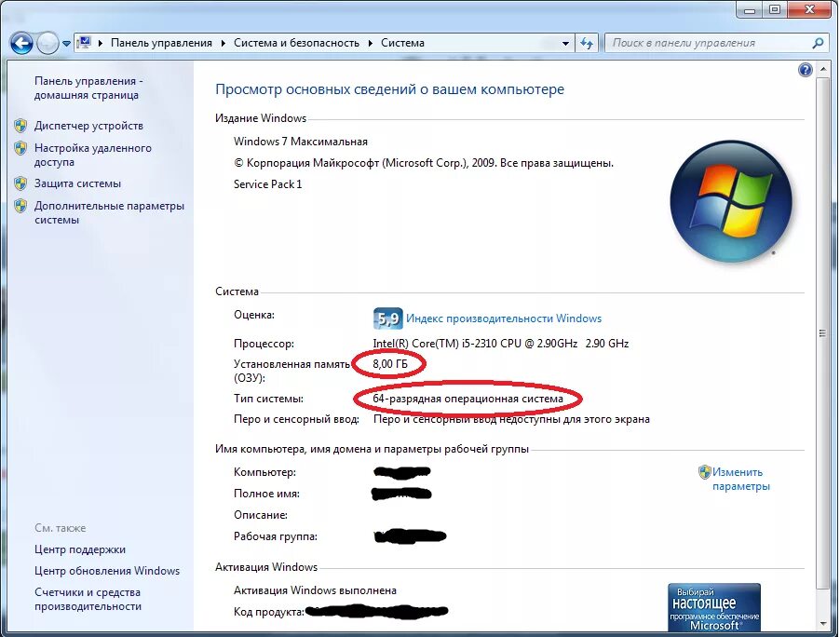
Task: Click shield icon beside Защита системы
Action: click(x=20, y=183)
